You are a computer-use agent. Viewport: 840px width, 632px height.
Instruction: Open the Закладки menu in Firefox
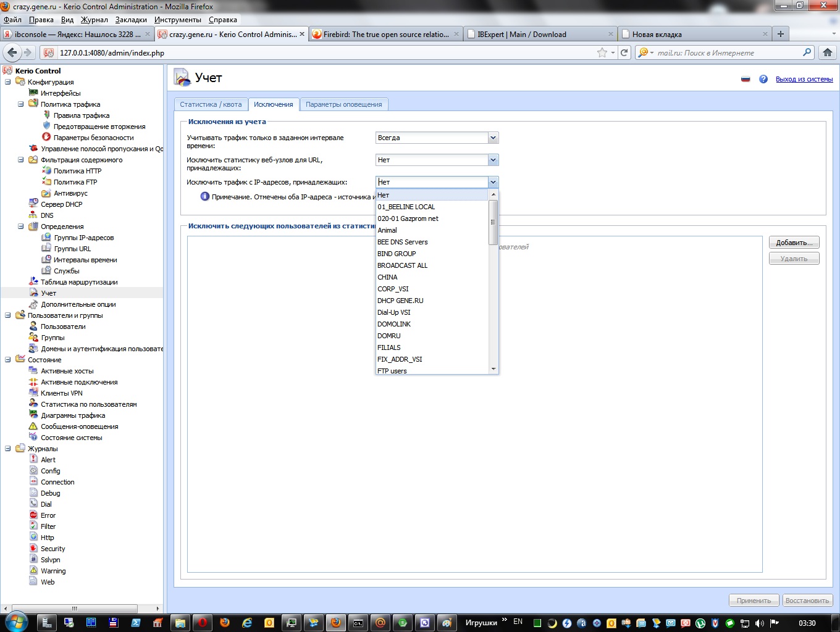pos(131,20)
